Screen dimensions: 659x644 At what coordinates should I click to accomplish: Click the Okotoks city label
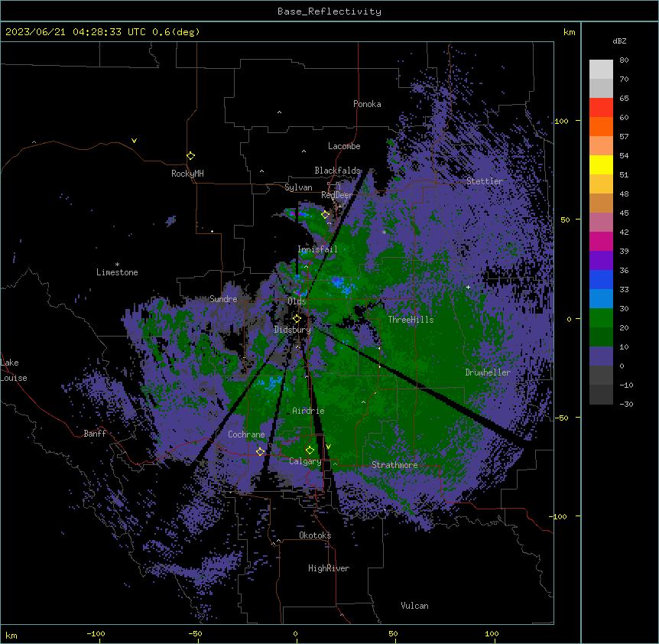coord(315,535)
